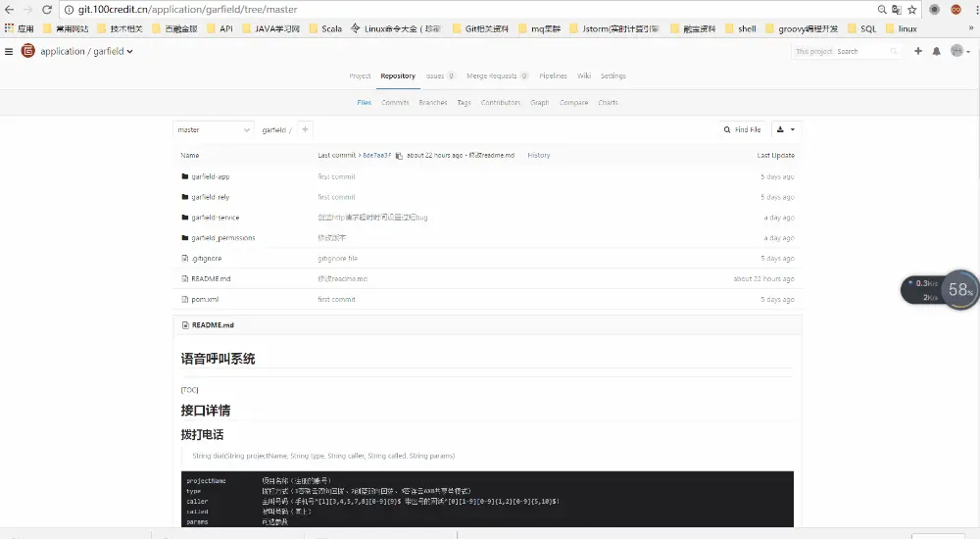This screenshot has height=539, width=980.
Task: Open the Pipelines tab
Action: pyautogui.click(x=553, y=75)
